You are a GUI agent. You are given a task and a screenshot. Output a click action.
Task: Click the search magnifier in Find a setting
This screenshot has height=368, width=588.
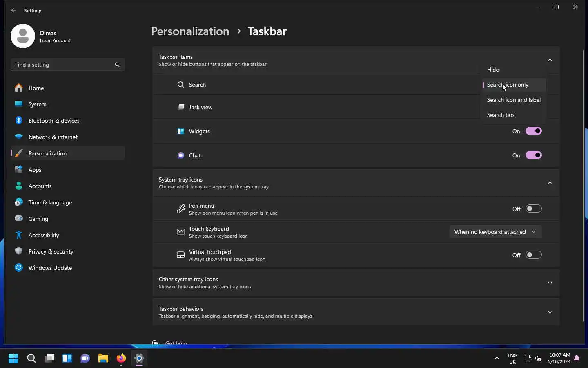[x=117, y=65]
